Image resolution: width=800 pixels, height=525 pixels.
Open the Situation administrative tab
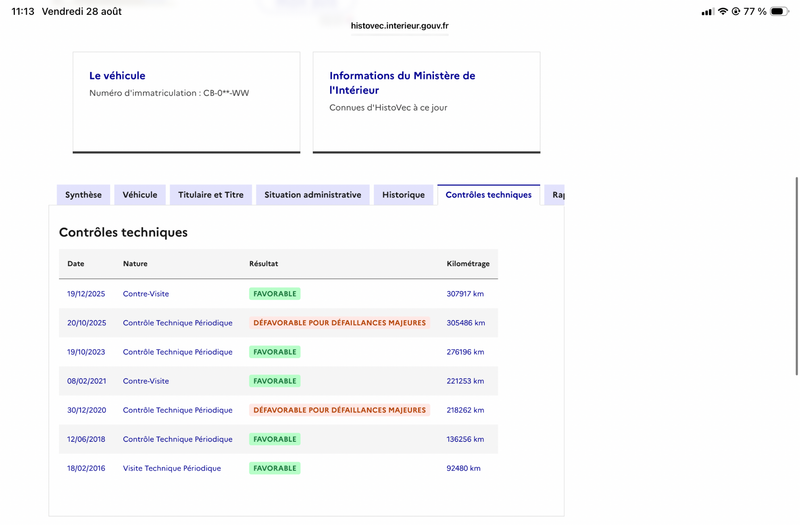(x=313, y=195)
